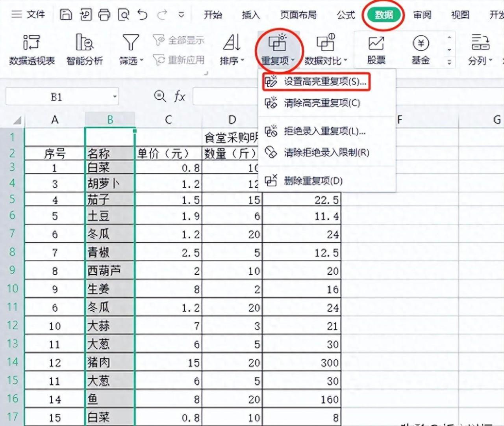Viewport: 504px width, 426px height.
Task: Click cell containing 土豆
Action: (x=110, y=216)
